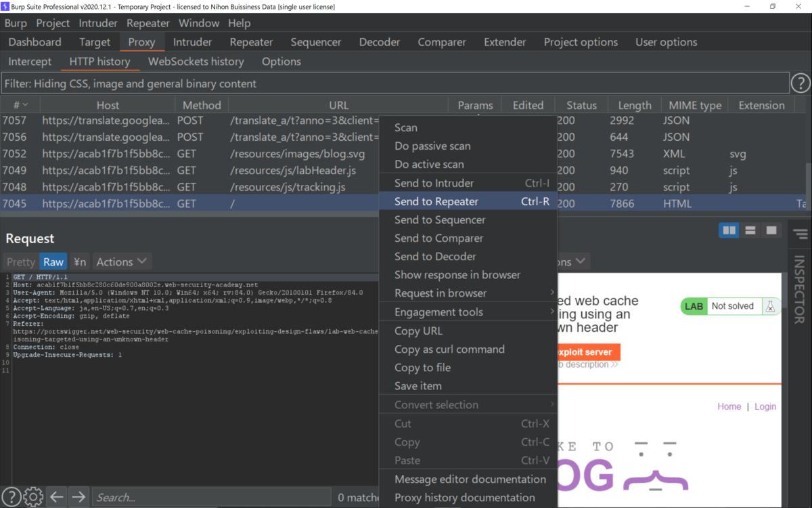Click the Burp Suite lightning logo icon

coord(5,6)
